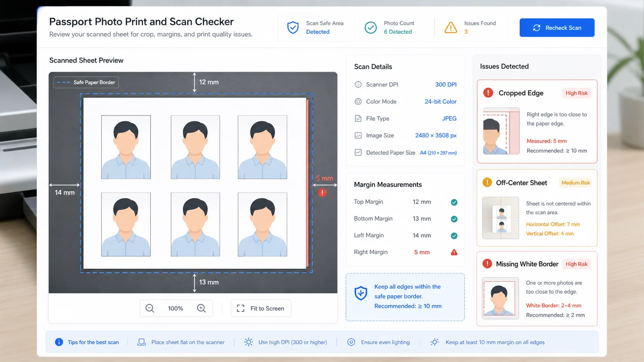
Task: Click the icon beside Keep at least 10 mm margin
Action: click(x=435, y=342)
